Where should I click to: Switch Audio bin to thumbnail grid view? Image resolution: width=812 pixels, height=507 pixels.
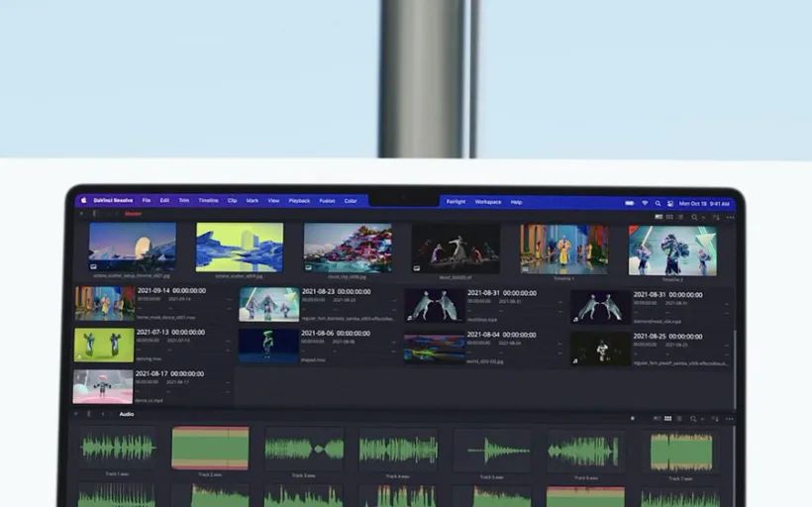pyautogui.click(x=667, y=419)
